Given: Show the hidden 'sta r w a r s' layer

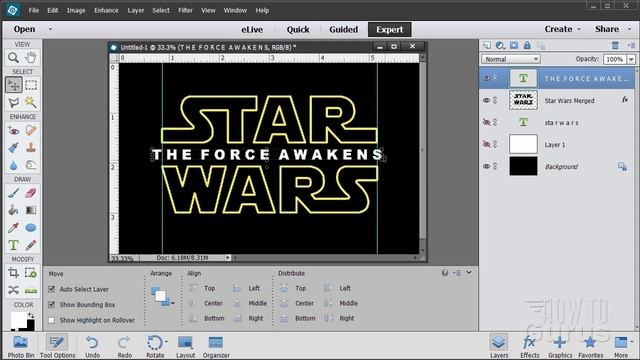Looking at the screenshot, I should click(x=486, y=122).
